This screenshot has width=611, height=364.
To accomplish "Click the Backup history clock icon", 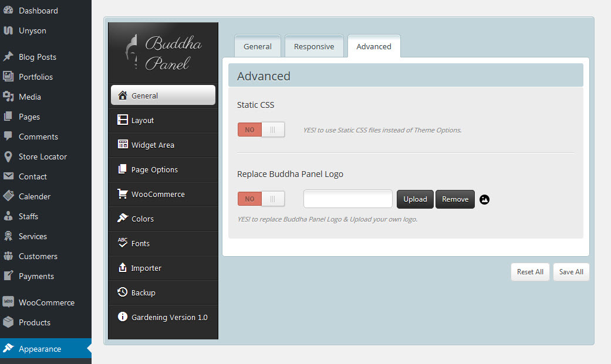I will (x=122, y=292).
